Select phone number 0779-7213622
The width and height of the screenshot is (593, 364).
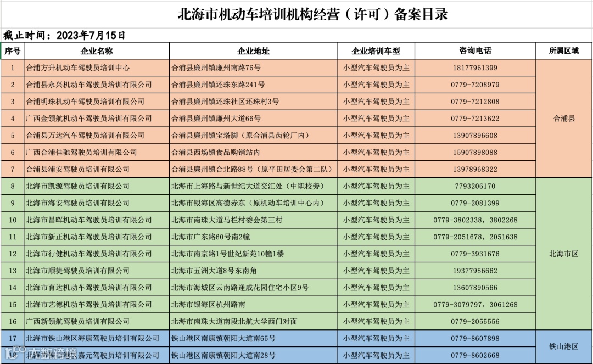click(x=475, y=119)
